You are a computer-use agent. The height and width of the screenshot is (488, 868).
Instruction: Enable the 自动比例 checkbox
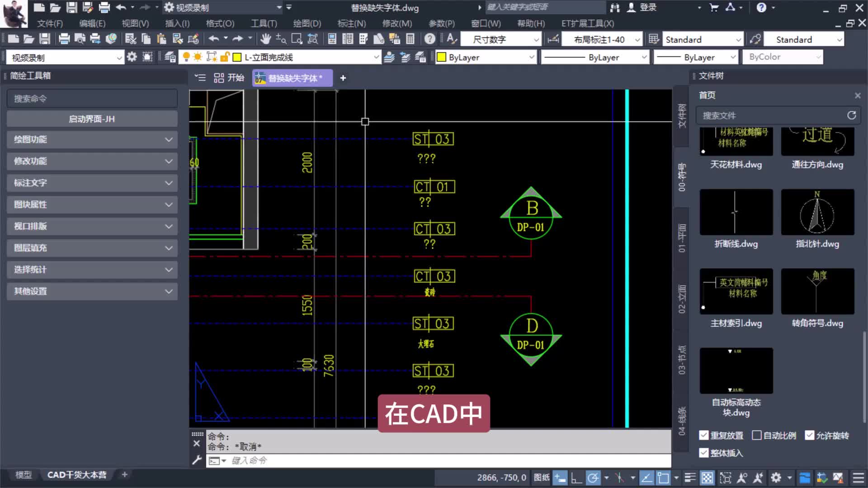coord(756,435)
